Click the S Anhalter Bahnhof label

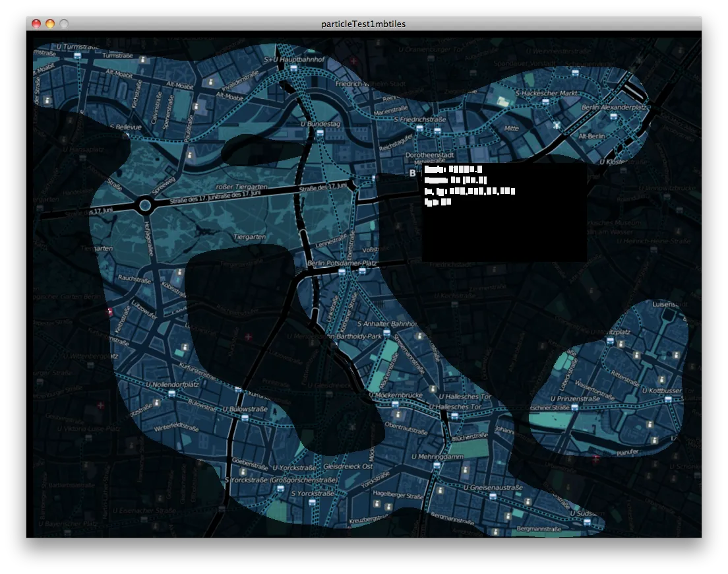pos(386,324)
